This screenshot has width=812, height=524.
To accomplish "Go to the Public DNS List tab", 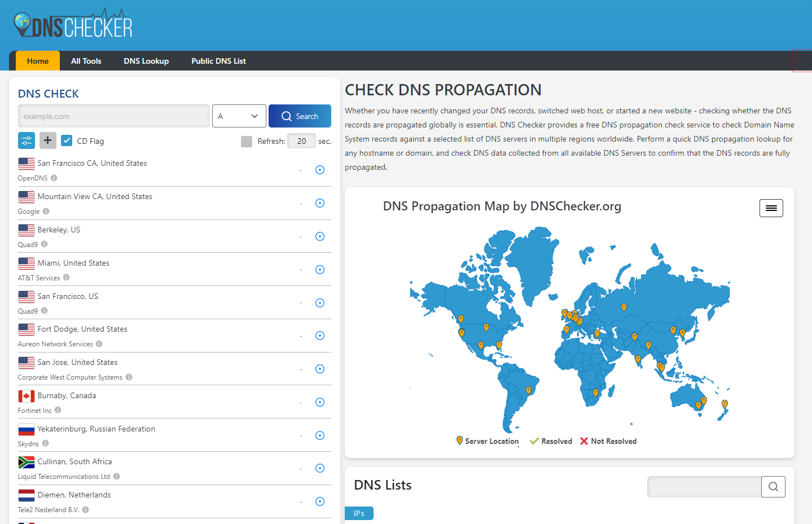I will [x=218, y=61].
